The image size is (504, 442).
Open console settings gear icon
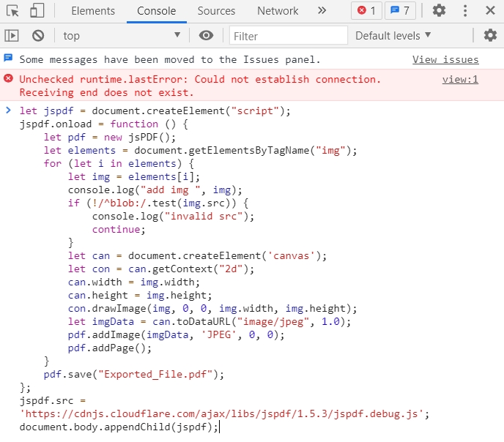point(490,35)
